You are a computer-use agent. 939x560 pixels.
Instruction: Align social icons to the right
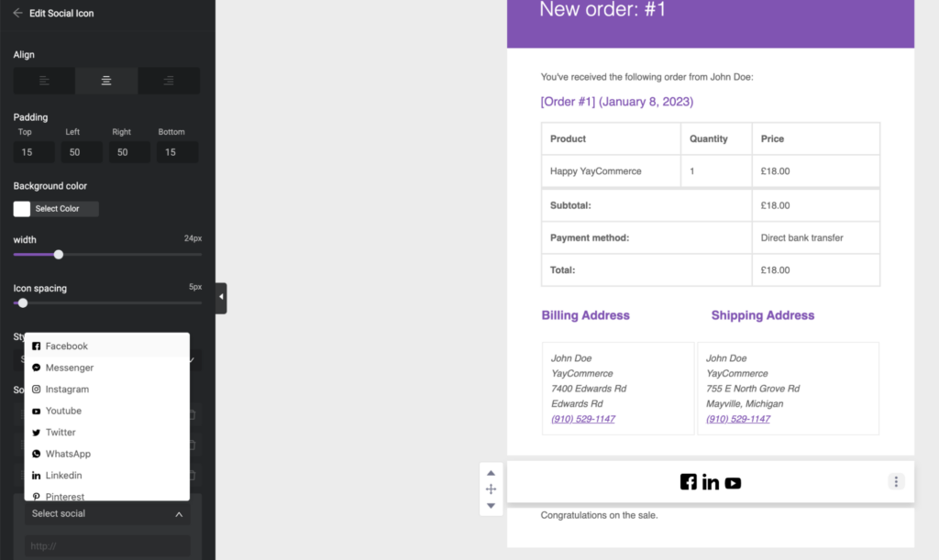point(169,81)
